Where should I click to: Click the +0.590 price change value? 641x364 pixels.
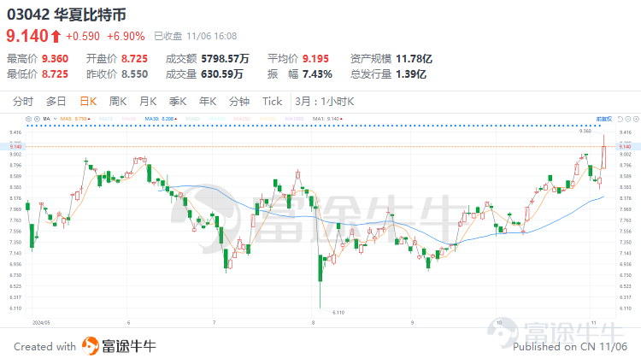83,37
